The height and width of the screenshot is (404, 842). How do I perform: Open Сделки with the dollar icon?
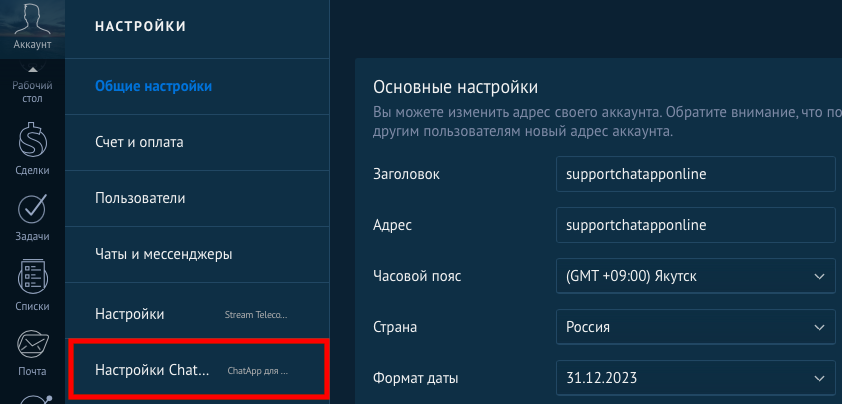[x=32, y=150]
